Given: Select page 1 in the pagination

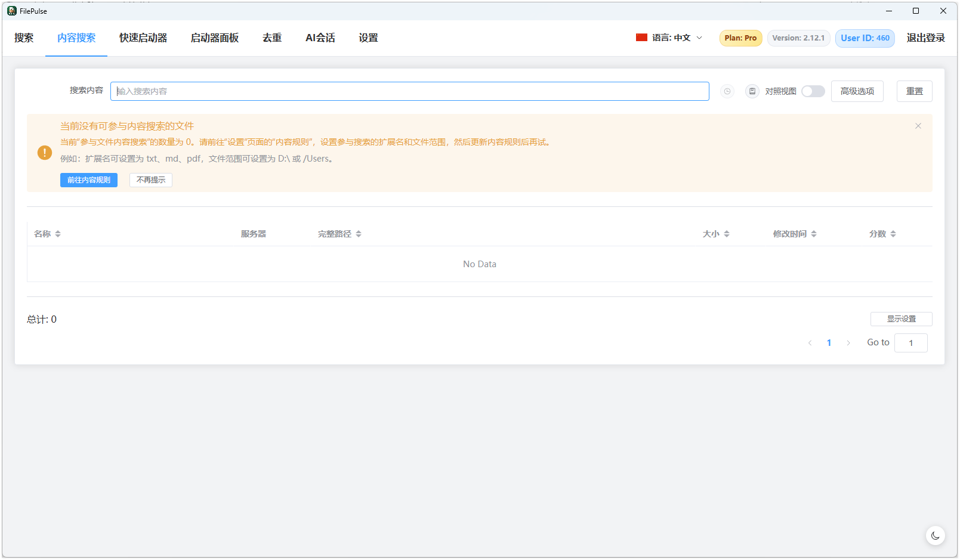Looking at the screenshot, I should pos(829,343).
